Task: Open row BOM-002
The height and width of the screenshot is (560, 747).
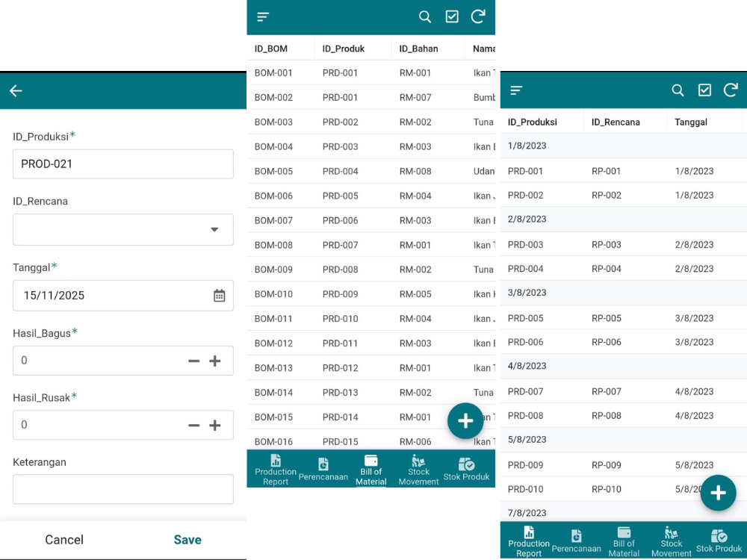Action: pos(371,97)
